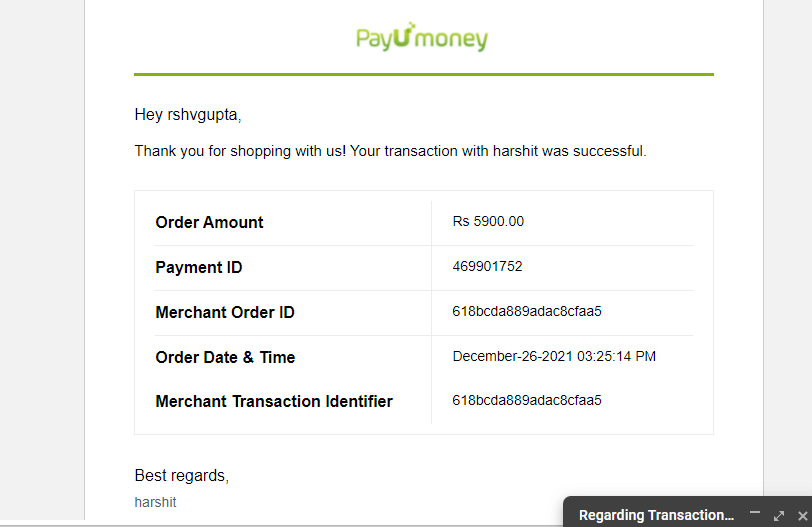Click the green divider line under logo
This screenshot has width=812, height=527.
[424, 75]
